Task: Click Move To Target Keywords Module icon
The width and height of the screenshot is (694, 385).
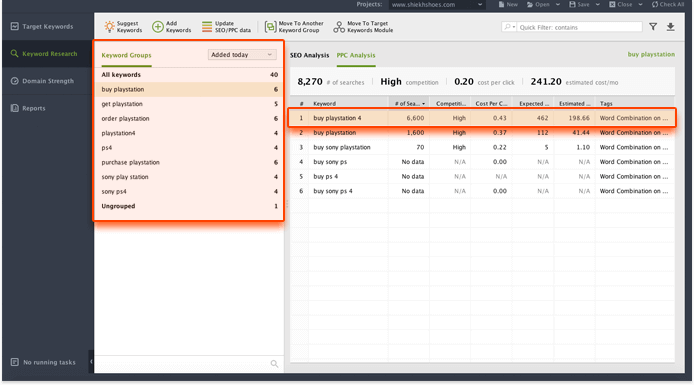Action: (x=339, y=27)
